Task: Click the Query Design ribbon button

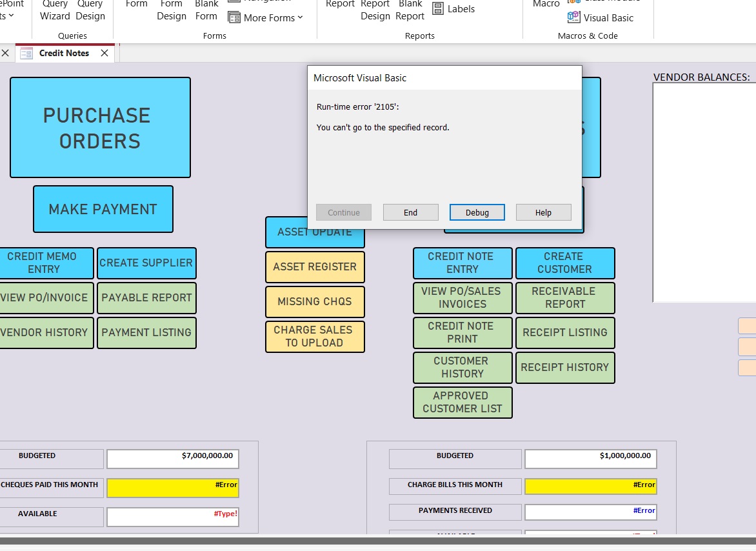Action: click(x=90, y=10)
